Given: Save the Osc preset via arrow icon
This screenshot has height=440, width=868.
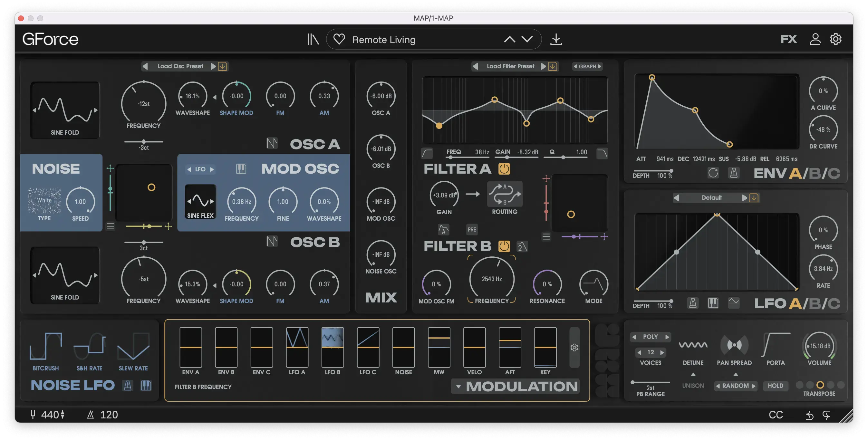Looking at the screenshot, I should pyautogui.click(x=222, y=66).
